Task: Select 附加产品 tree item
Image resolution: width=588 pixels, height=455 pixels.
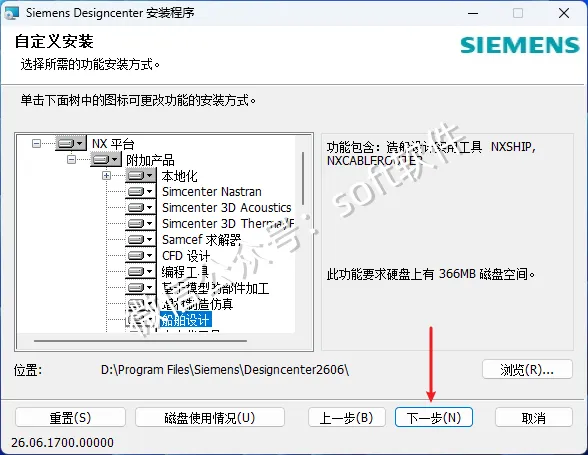Action: tap(150, 160)
